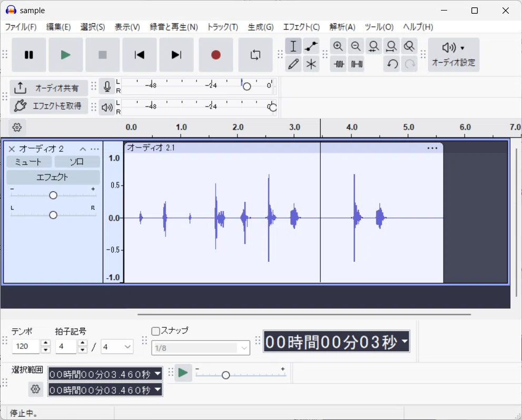Click the Play-at-speed green button
This screenshot has height=420, width=522.
tap(183, 373)
